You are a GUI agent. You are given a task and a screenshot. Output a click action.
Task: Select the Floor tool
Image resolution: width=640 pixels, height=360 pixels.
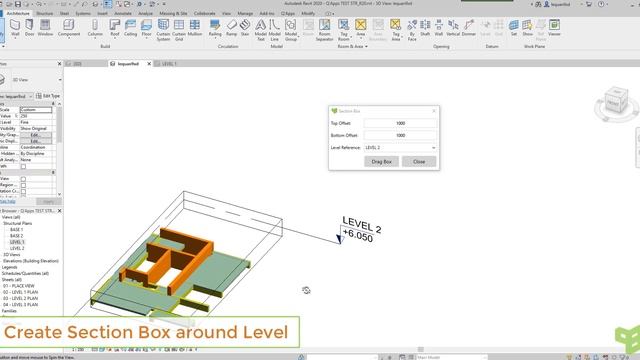147,28
